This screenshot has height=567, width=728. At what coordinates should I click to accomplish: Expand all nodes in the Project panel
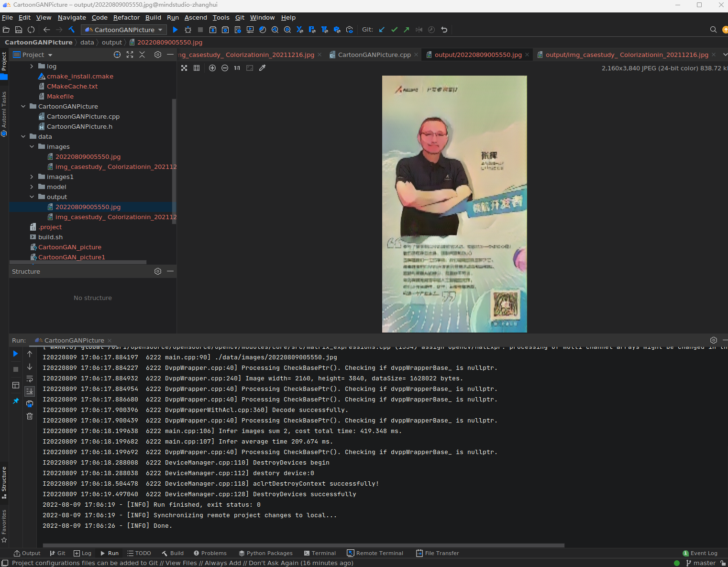[x=130, y=55]
